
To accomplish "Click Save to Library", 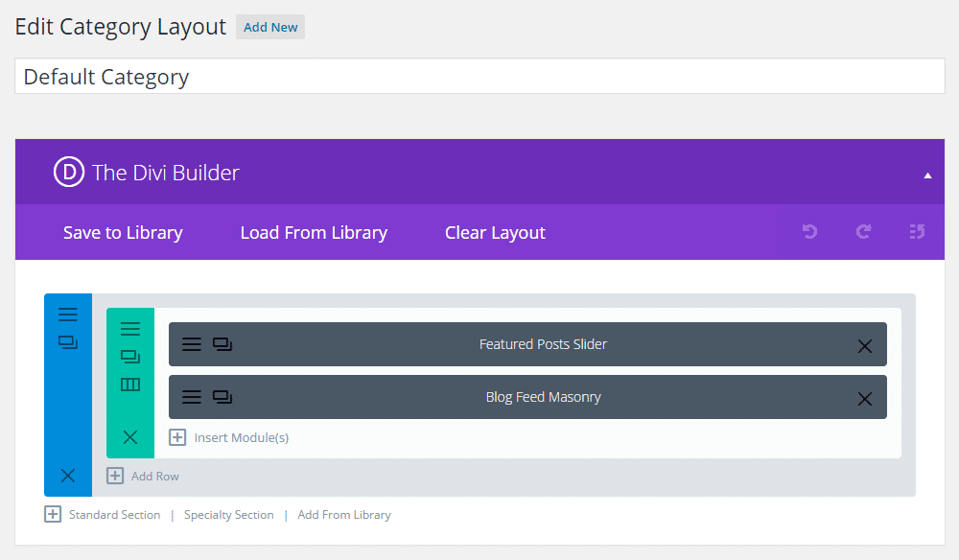I will [x=123, y=232].
